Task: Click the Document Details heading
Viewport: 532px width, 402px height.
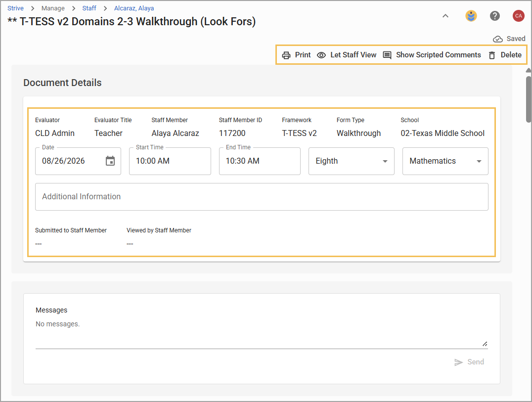Action: point(62,83)
